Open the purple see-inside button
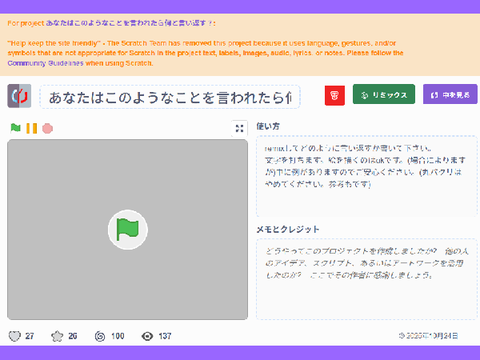Image resolution: width=480 pixels, height=360 pixels. coord(450,94)
